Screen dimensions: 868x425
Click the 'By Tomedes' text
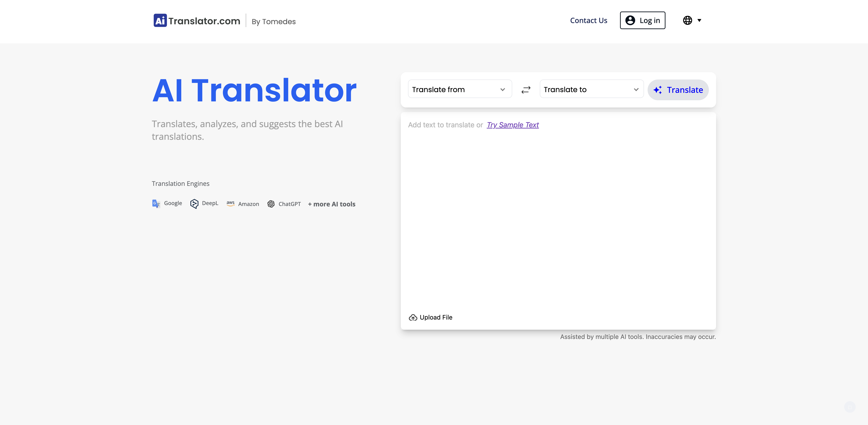pos(274,21)
